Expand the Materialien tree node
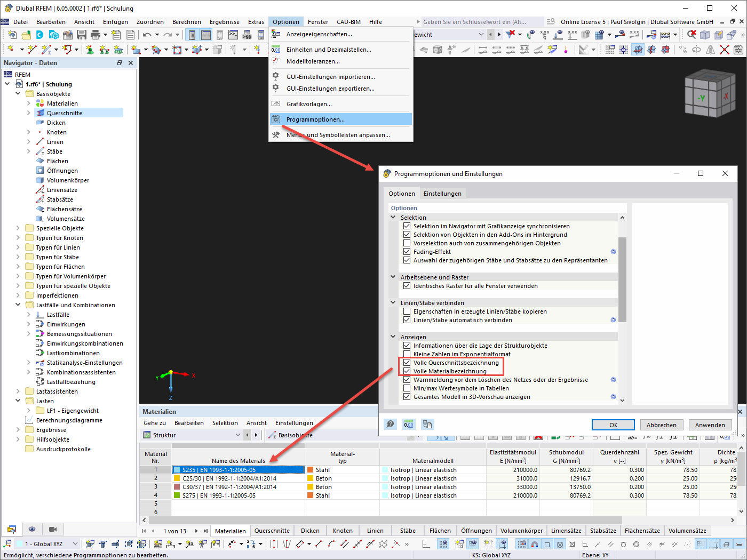 pyautogui.click(x=29, y=103)
